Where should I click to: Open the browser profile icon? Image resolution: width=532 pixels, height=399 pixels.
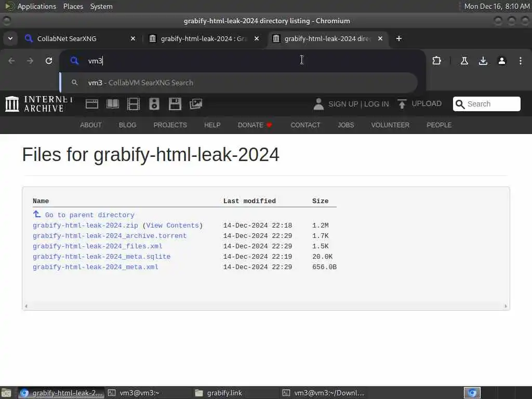(502, 61)
